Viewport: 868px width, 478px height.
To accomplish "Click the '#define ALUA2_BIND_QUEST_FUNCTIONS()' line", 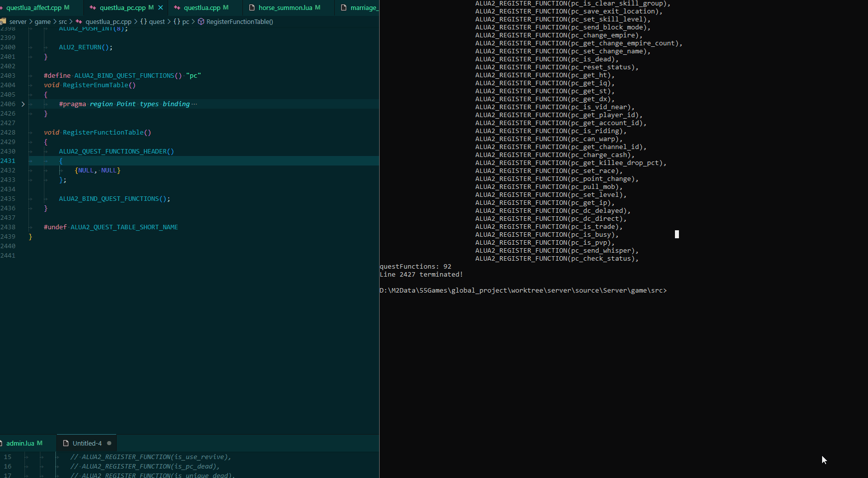I will pyautogui.click(x=122, y=76).
